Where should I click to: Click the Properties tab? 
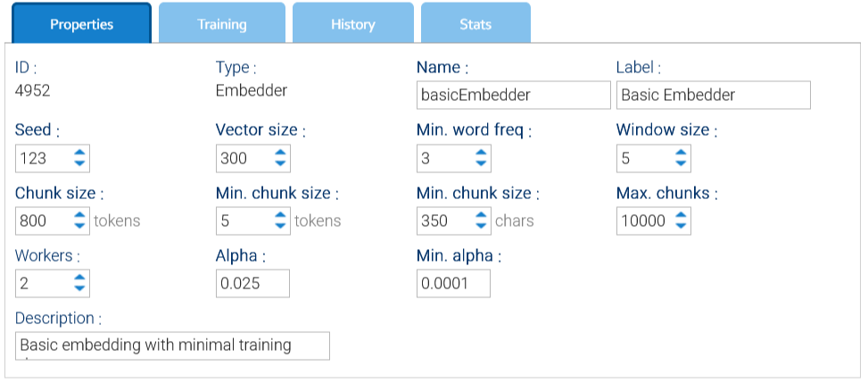81,24
